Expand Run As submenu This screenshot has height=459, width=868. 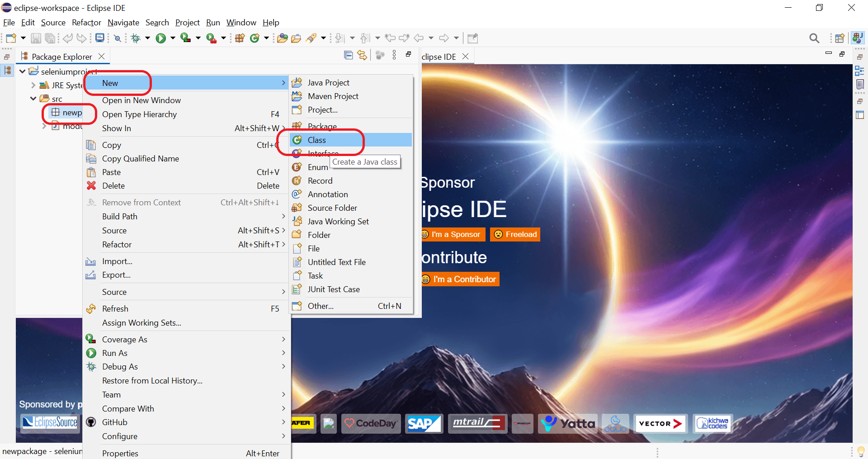(x=186, y=353)
